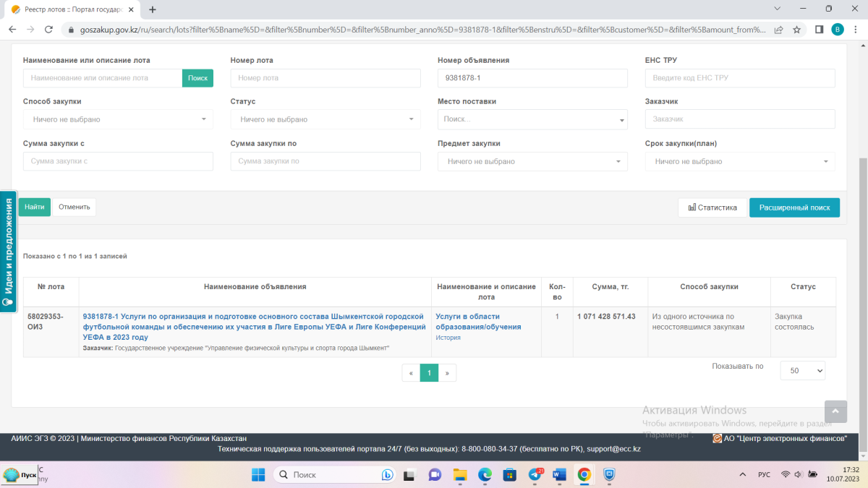The width and height of the screenshot is (868, 488).
Task: Click the Расширенный поиск button
Action: click(x=794, y=207)
